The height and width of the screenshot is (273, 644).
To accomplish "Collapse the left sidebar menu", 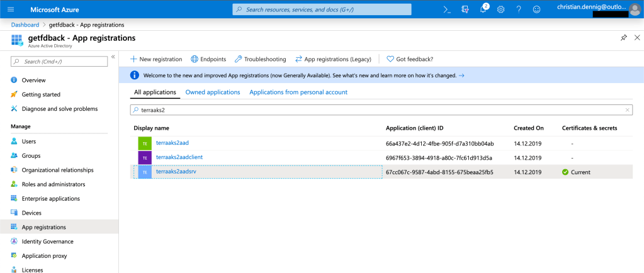I will point(113,57).
